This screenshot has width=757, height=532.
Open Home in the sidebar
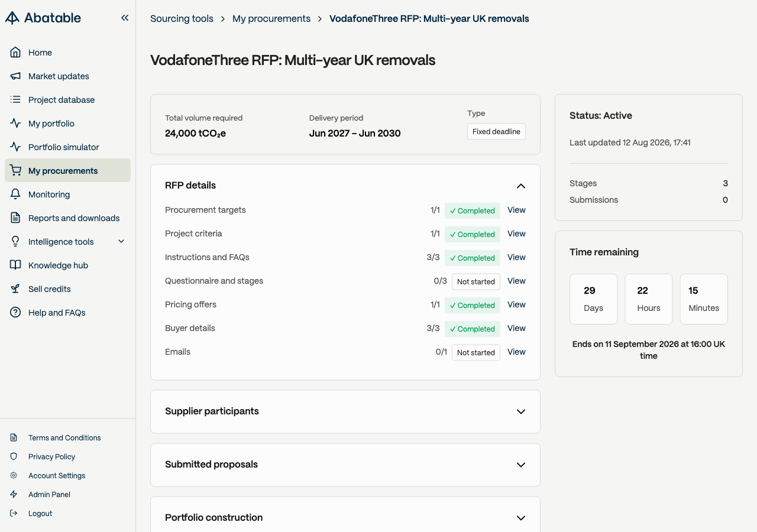pos(67,53)
